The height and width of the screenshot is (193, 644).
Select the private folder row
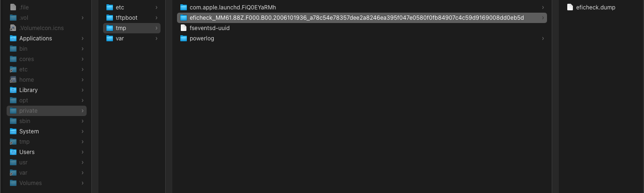(x=46, y=111)
